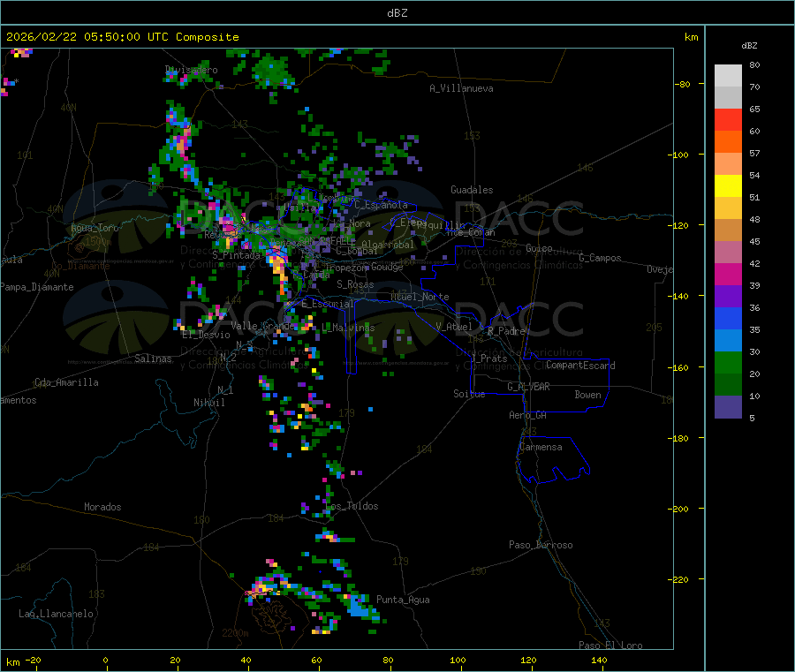Click the Lag.Llancanelo map label
The width and height of the screenshot is (795, 672).
tap(56, 614)
